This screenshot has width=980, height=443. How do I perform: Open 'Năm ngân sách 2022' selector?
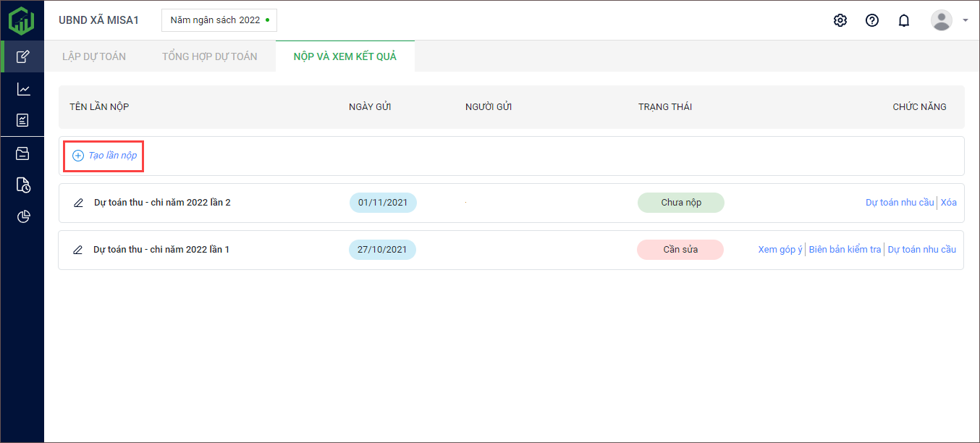[219, 20]
